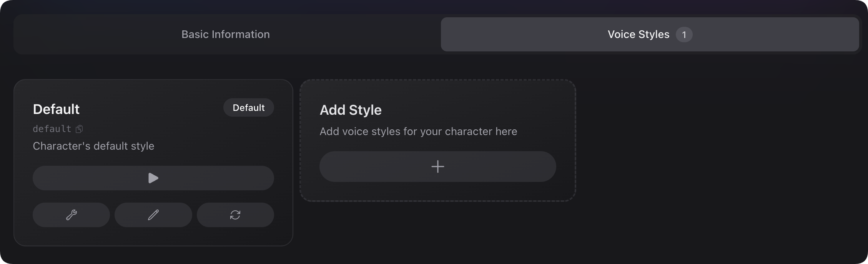
Task: Select the Voice Styles tab
Action: 638,35
